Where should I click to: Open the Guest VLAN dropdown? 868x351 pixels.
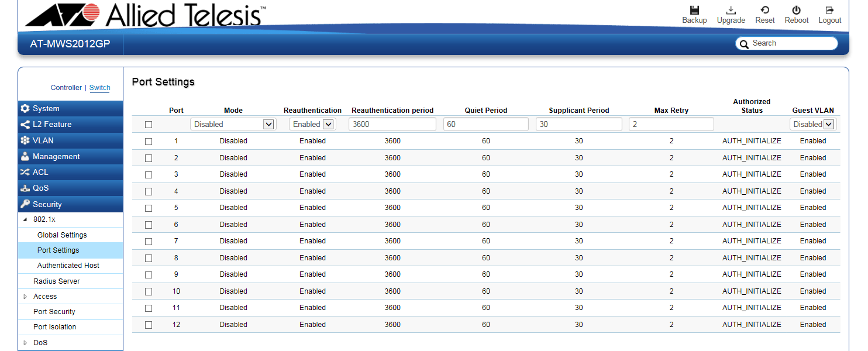point(813,124)
